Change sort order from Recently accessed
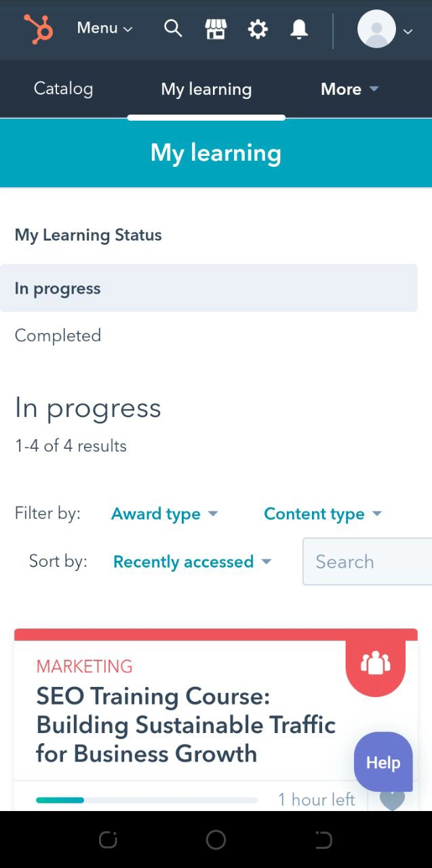This screenshot has height=868, width=432. [x=192, y=561]
